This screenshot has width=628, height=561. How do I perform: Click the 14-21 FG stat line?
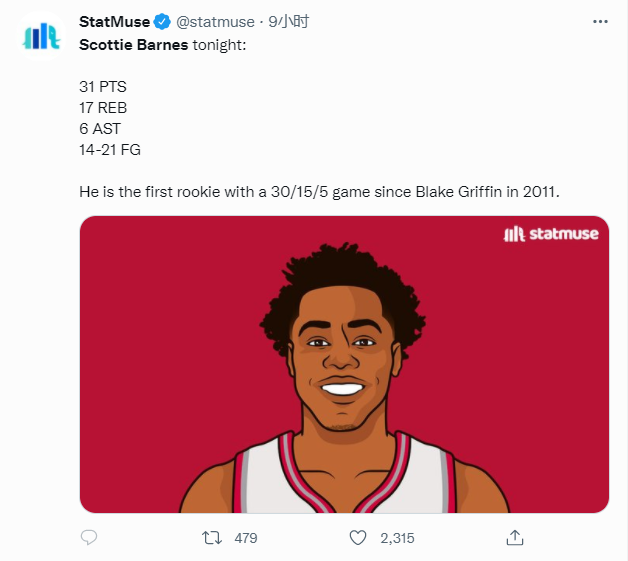tap(110, 150)
